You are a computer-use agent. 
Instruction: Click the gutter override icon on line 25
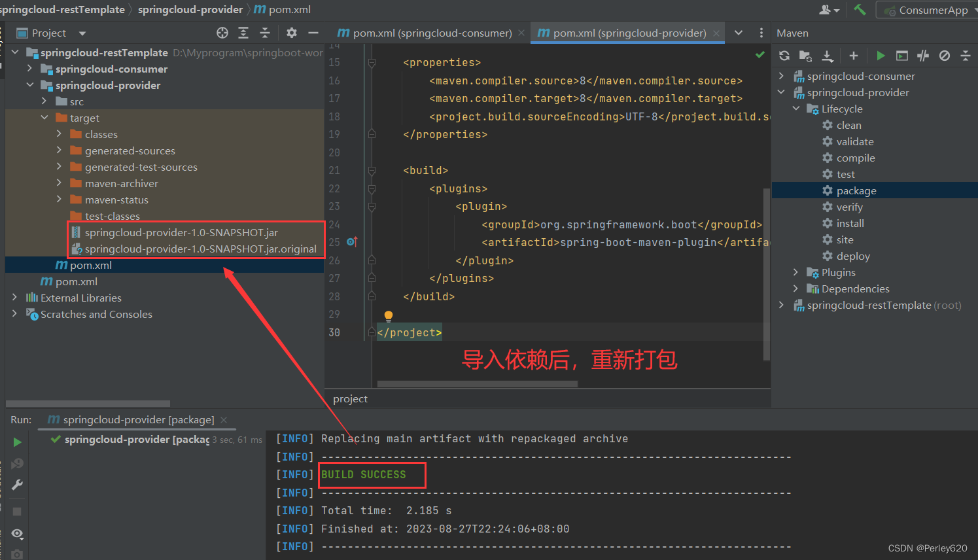point(352,242)
